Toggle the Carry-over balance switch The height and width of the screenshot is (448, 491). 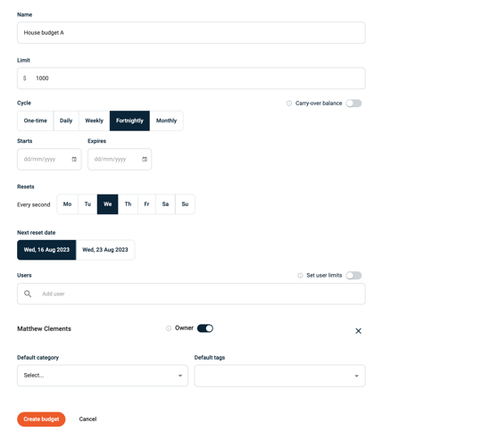[x=354, y=104]
